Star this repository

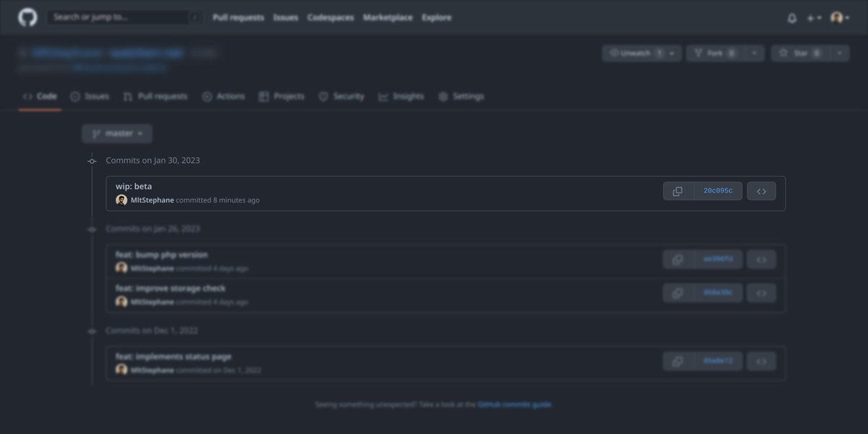coord(800,53)
